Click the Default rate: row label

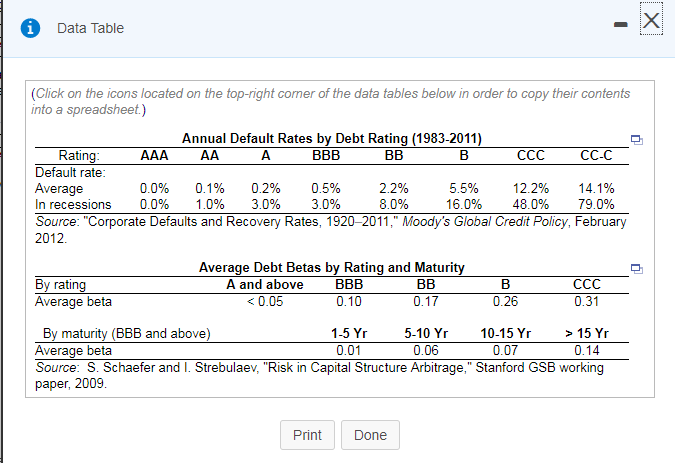click(x=70, y=173)
